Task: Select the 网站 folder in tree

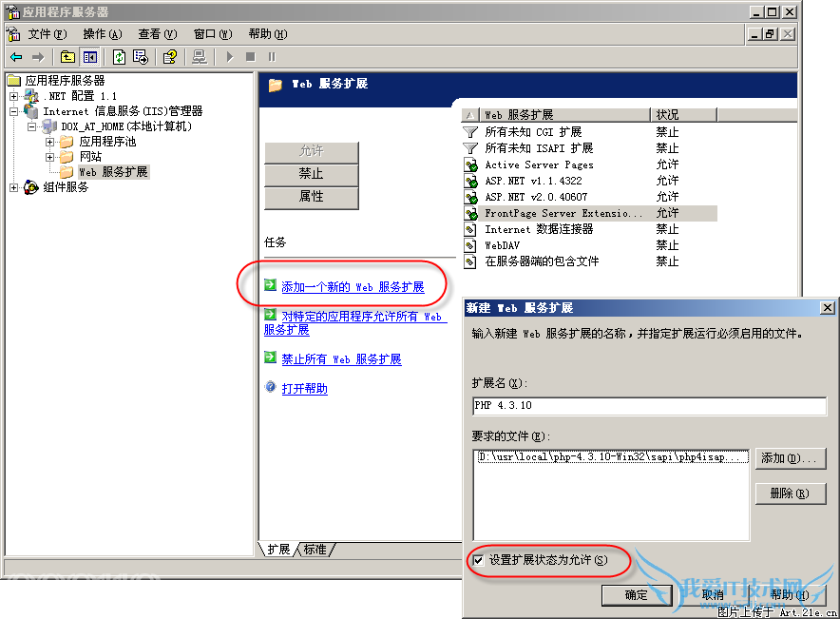Action: pos(90,157)
